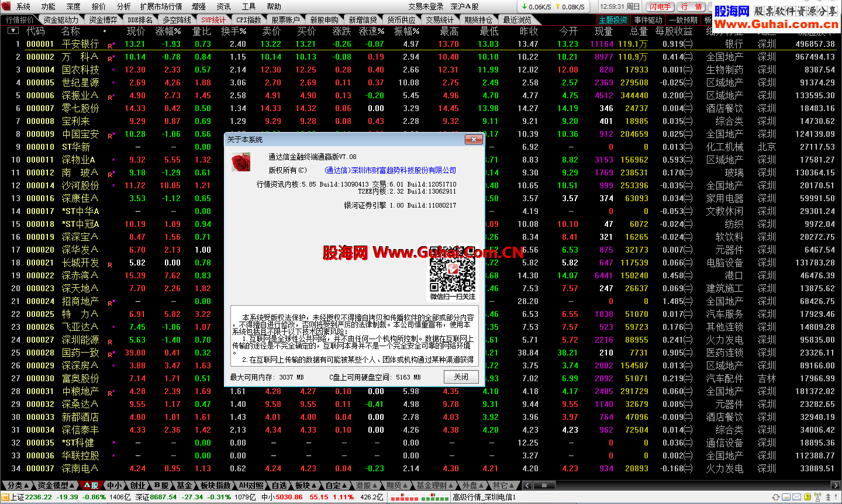Image resolution: width=842 pixels, height=504 pixels.
Task: Switch to the 资金驱动力 tab
Action: 61,20
